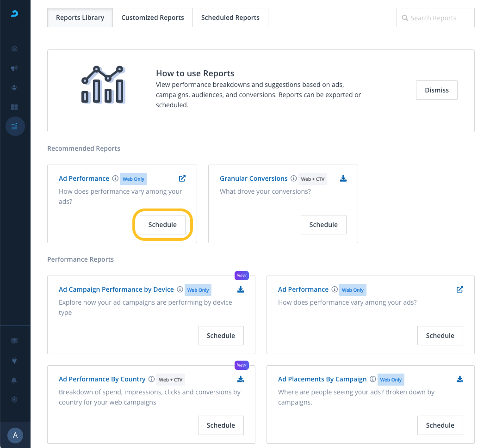Click the home icon in the sidebar
Screen dimensions: 490x448
point(14,49)
